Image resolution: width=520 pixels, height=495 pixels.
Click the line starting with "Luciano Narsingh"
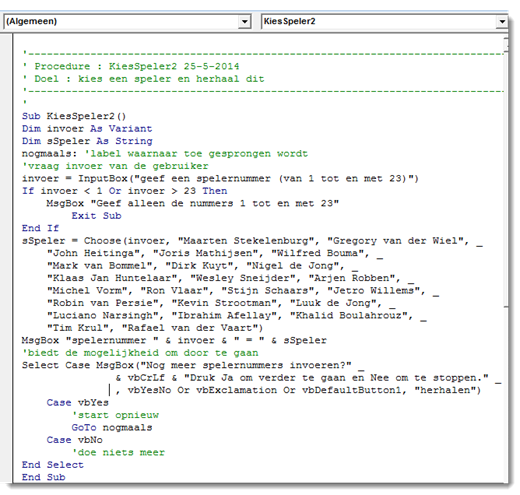click(x=236, y=315)
